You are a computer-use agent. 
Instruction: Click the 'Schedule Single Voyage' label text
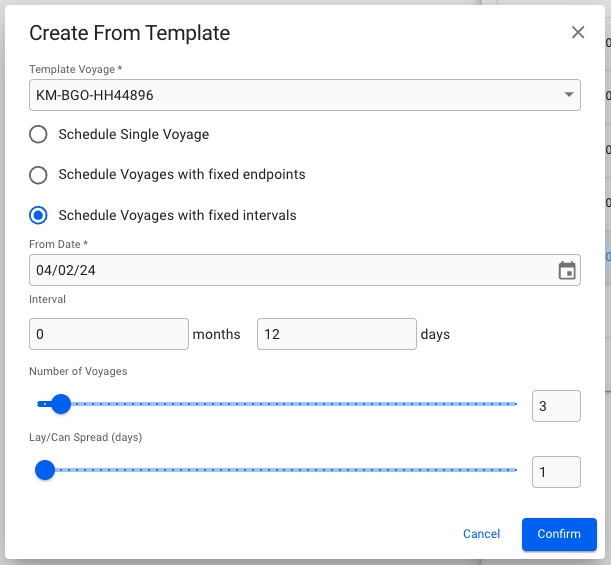pyautogui.click(x=134, y=134)
